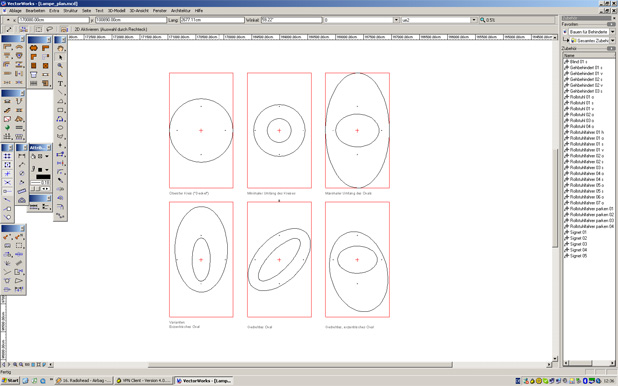This screenshot has width=618, height=386.
Task: Select the triangle-shaped tool in the lower palette
Action: click(19, 281)
